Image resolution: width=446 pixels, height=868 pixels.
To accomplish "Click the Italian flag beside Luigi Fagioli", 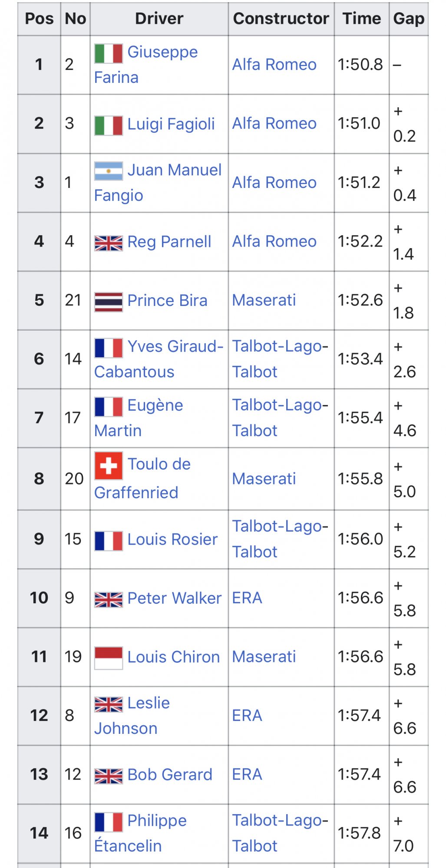I will (109, 125).
